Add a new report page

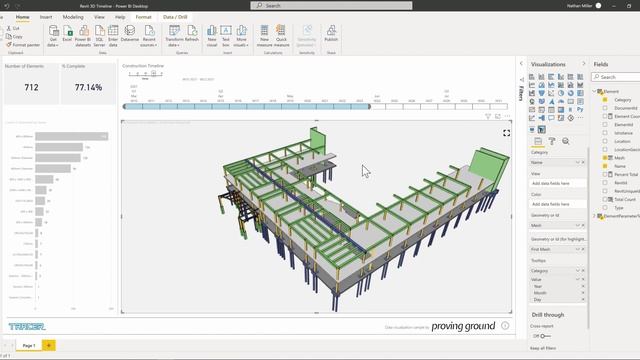click(x=49, y=345)
